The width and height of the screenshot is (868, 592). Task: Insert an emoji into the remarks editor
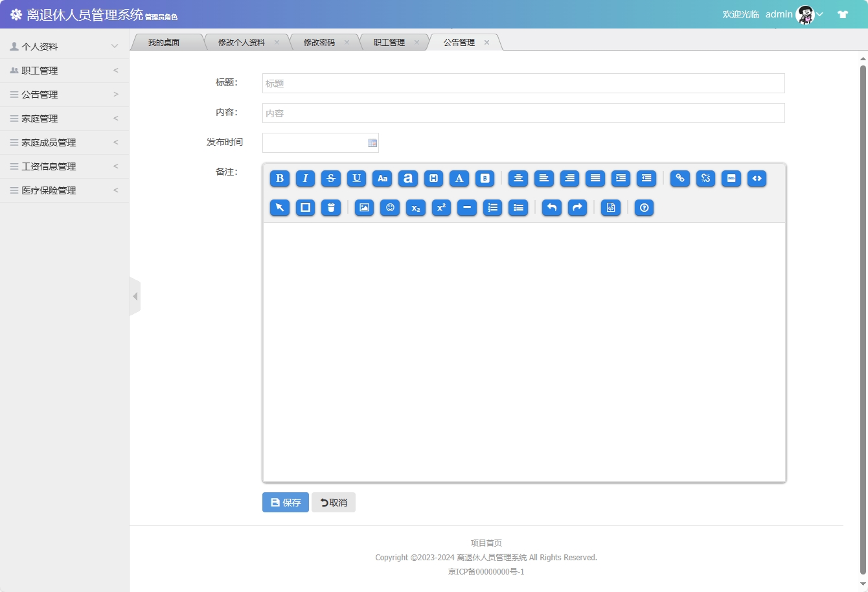click(389, 208)
